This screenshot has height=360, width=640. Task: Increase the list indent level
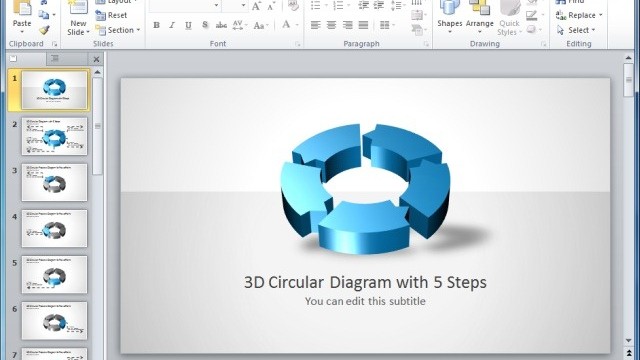tap(379, 6)
